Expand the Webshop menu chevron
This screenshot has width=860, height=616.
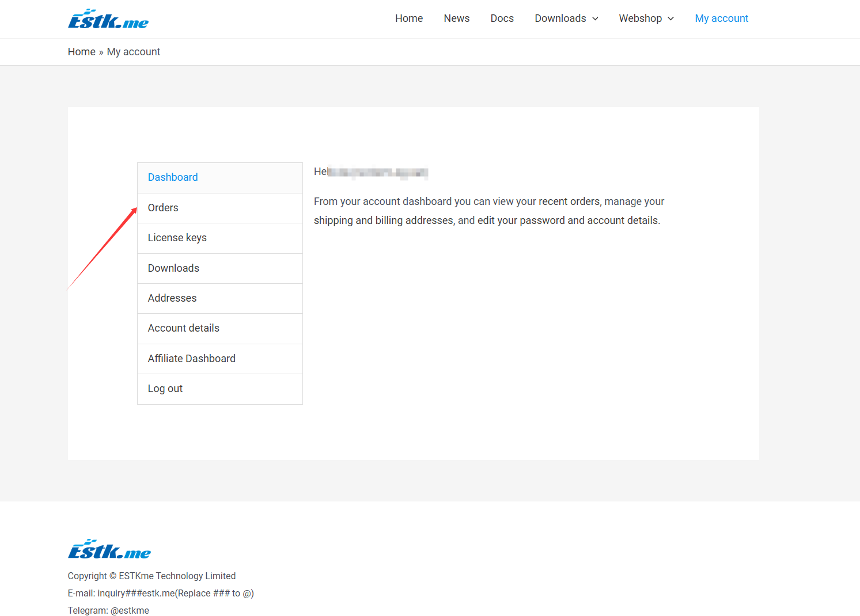click(670, 19)
